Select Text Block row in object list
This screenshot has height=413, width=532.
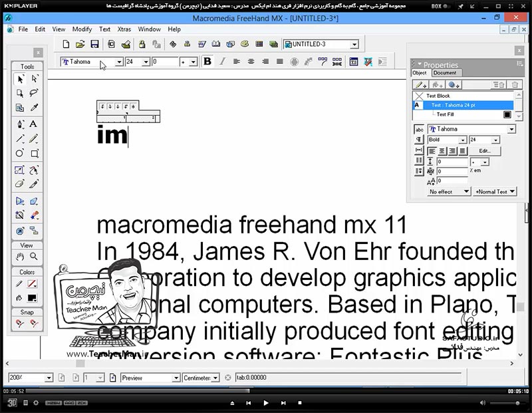click(x=463, y=96)
